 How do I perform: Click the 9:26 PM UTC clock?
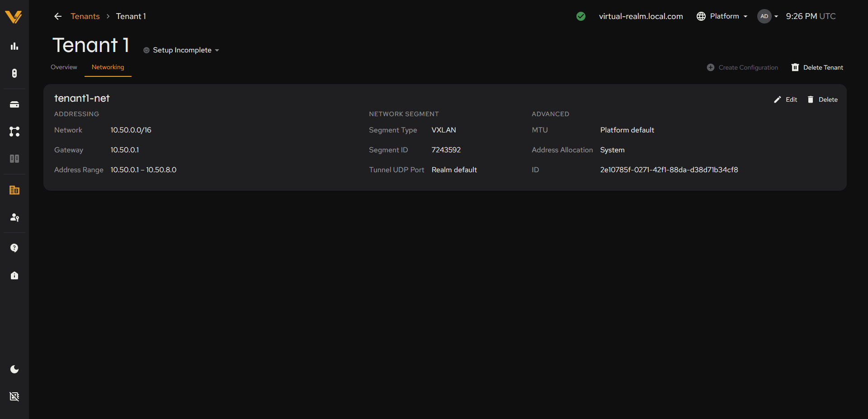(x=811, y=16)
